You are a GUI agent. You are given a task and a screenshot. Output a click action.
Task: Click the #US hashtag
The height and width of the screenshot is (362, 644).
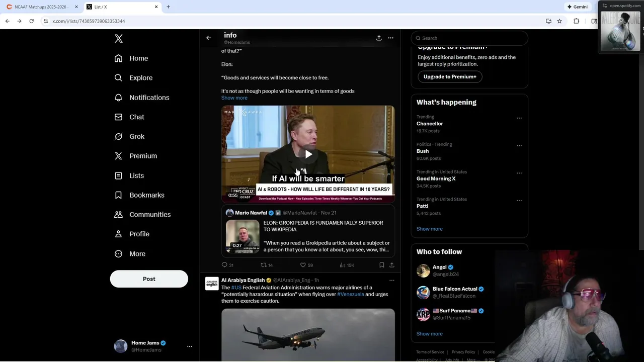236,288
